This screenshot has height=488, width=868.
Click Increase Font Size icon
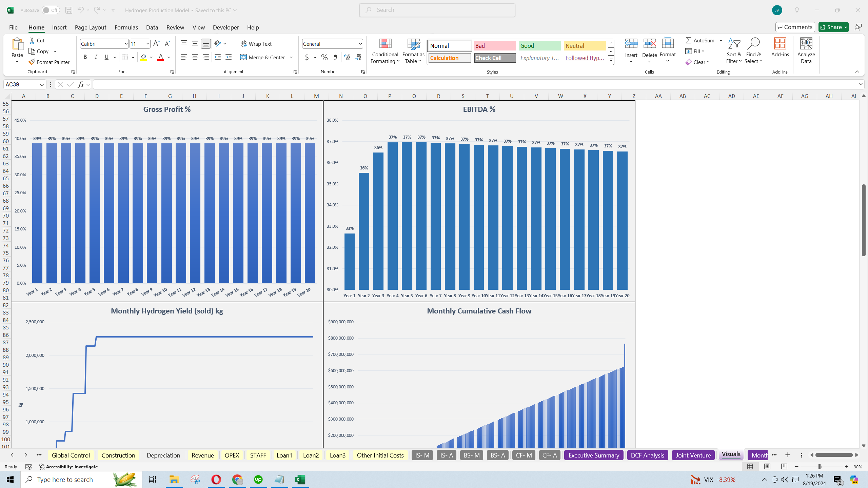pyautogui.click(x=156, y=44)
